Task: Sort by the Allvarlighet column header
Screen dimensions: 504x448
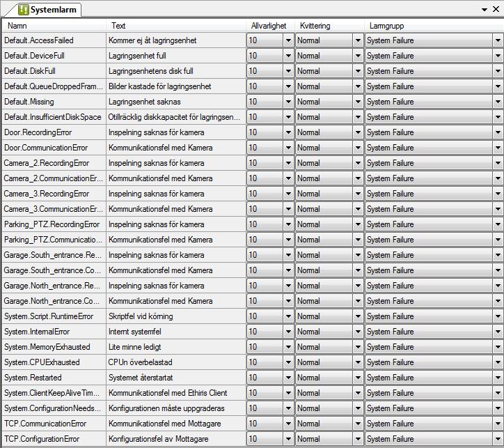Action: (269, 25)
